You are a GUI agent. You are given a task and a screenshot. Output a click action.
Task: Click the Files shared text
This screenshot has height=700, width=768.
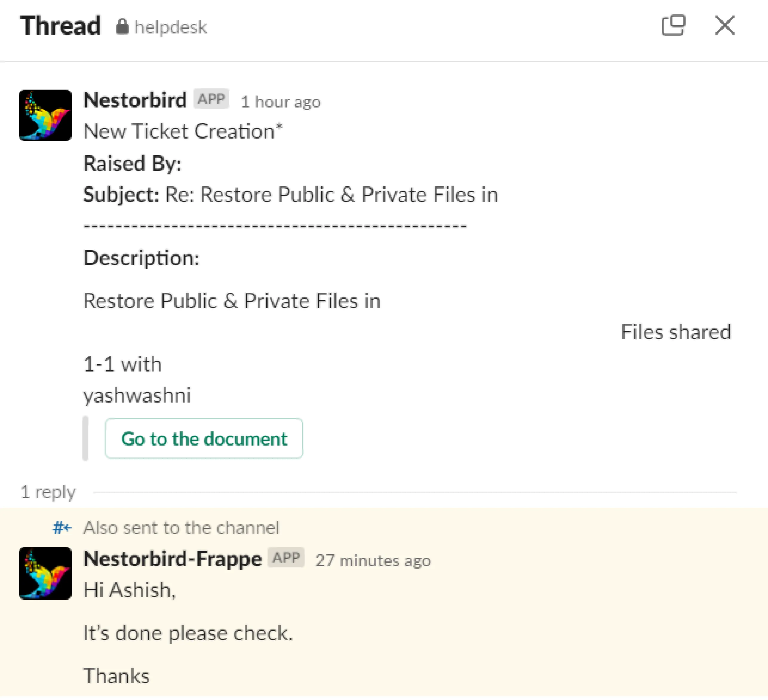coord(676,332)
